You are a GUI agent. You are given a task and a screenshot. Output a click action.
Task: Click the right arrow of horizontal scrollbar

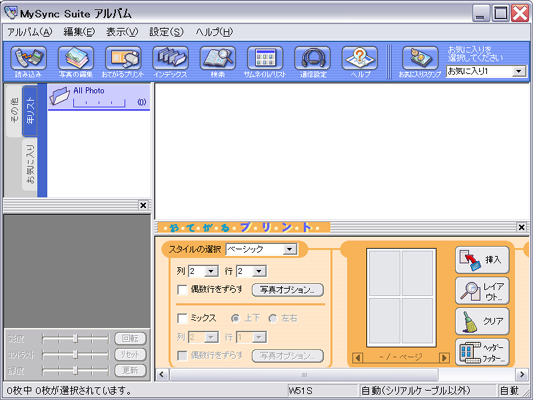point(522,375)
